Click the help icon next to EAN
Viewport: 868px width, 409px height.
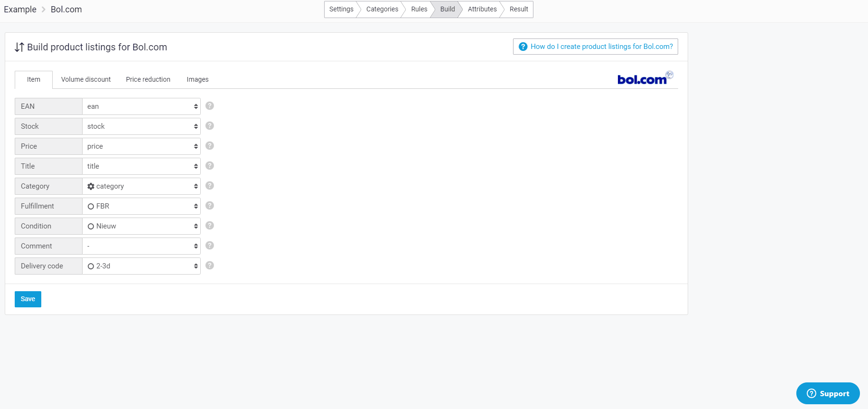pyautogui.click(x=210, y=106)
